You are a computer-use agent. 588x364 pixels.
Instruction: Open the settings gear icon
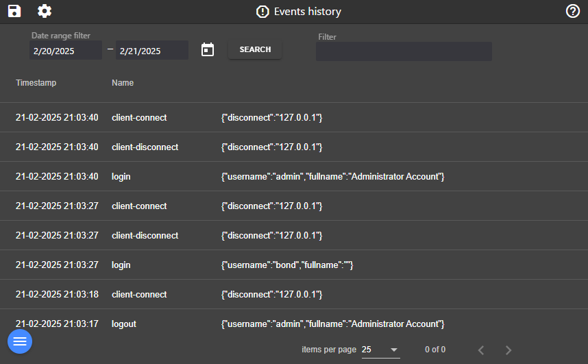point(45,11)
